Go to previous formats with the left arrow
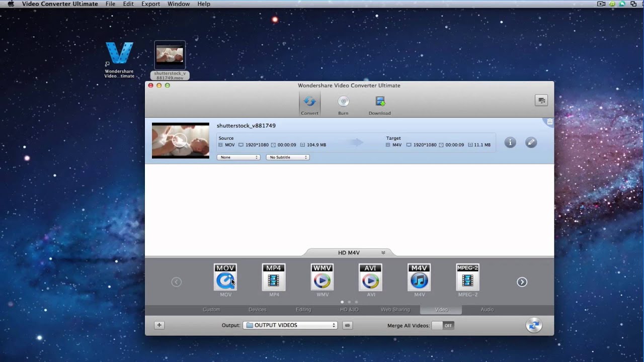Viewport: 644px width, 362px height. [x=176, y=282]
